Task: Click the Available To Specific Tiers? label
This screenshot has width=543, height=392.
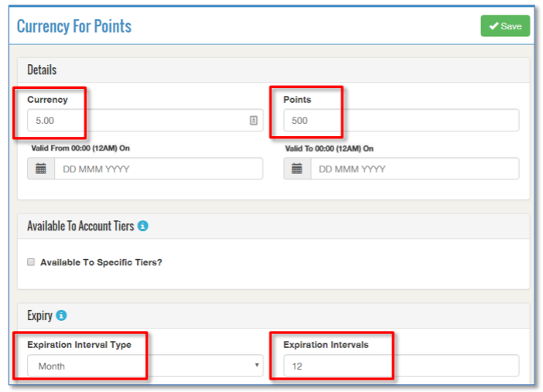Action: point(101,262)
